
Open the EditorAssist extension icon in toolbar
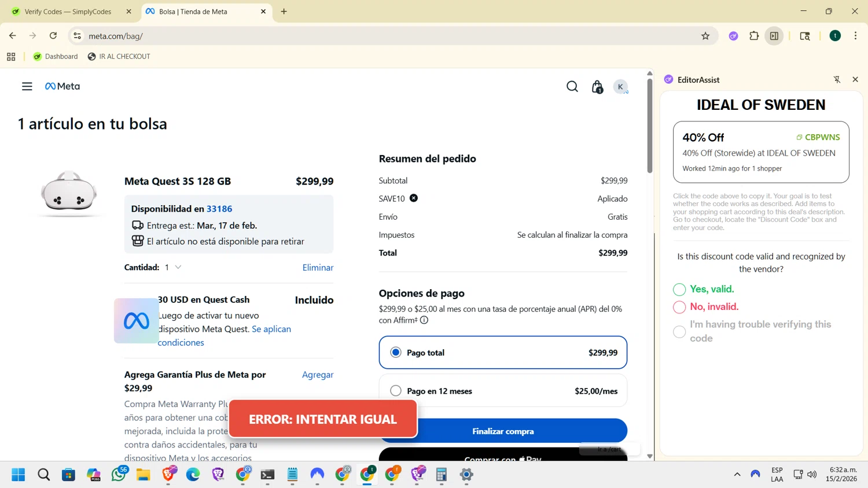tap(733, 36)
